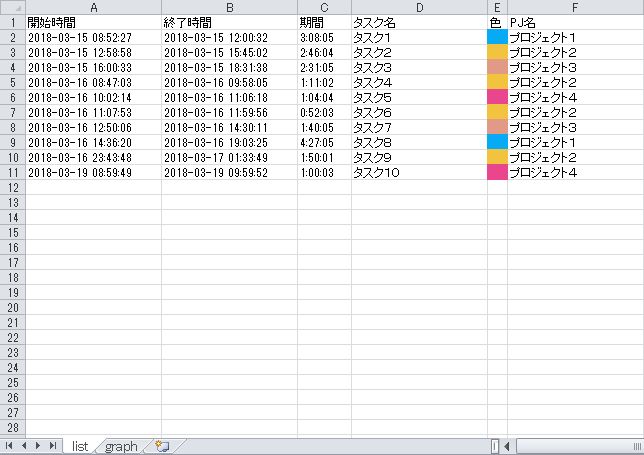Select プロジェクト4 in row 11
The image size is (644, 455).
point(575,172)
